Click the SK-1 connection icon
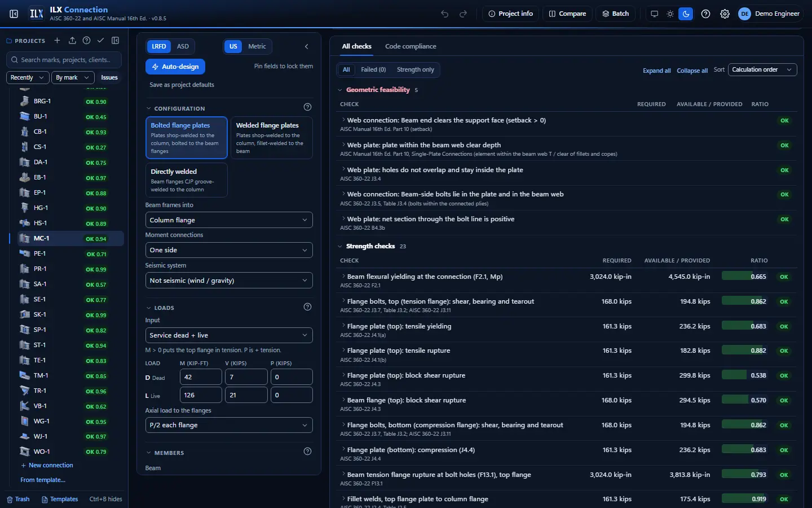Viewport: 812px width, 508px height. [x=24, y=314]
